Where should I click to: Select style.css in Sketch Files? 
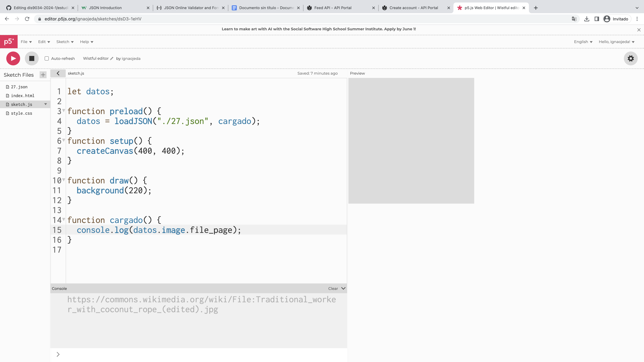[22, 113]
